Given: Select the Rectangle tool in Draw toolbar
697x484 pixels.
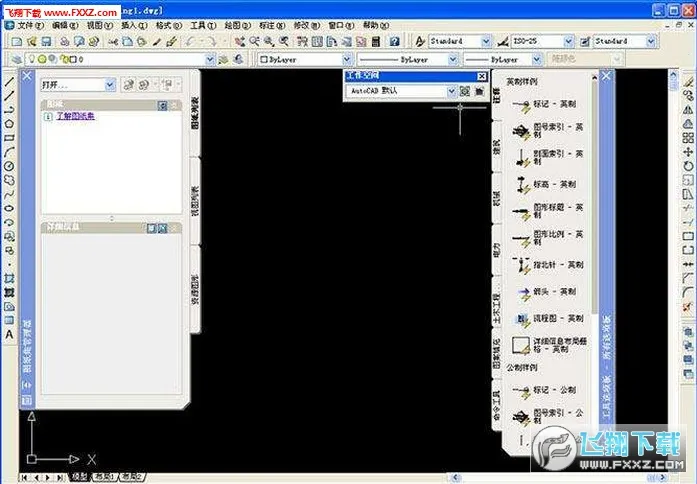Looking at the screenshot, I should (x=9, y=138).
